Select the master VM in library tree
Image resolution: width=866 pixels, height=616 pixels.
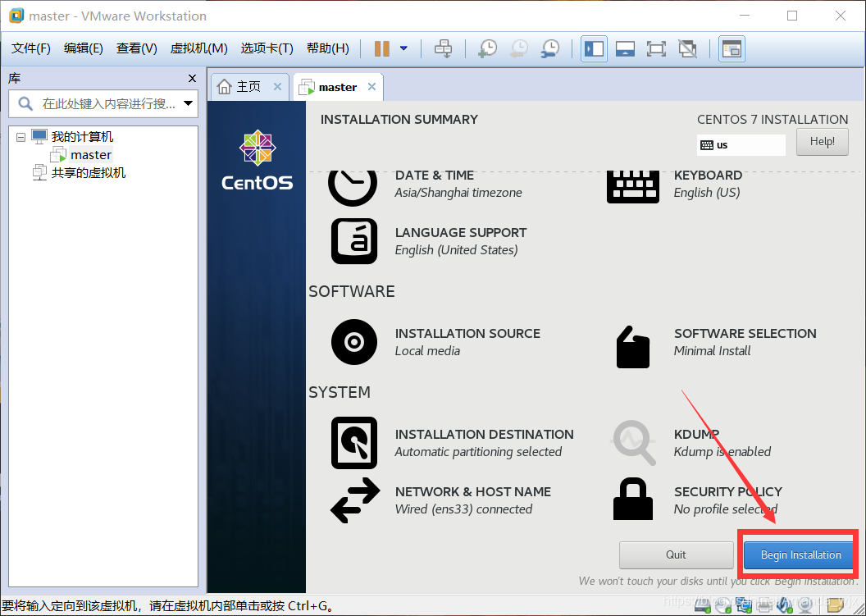coord(91,155)
